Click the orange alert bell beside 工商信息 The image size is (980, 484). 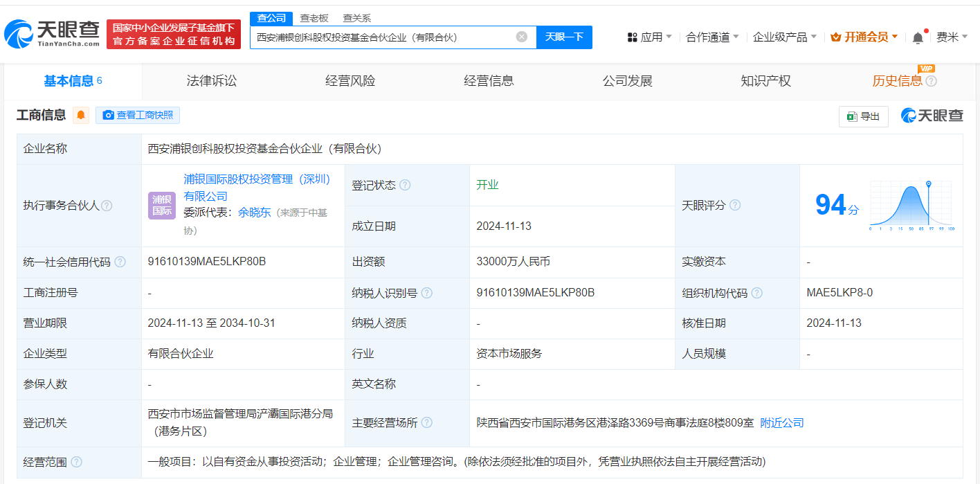click(x=81, y=115)
